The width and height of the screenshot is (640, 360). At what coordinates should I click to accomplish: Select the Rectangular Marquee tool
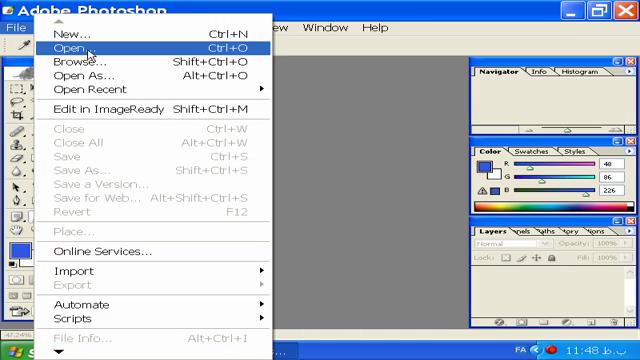[16, 89]
